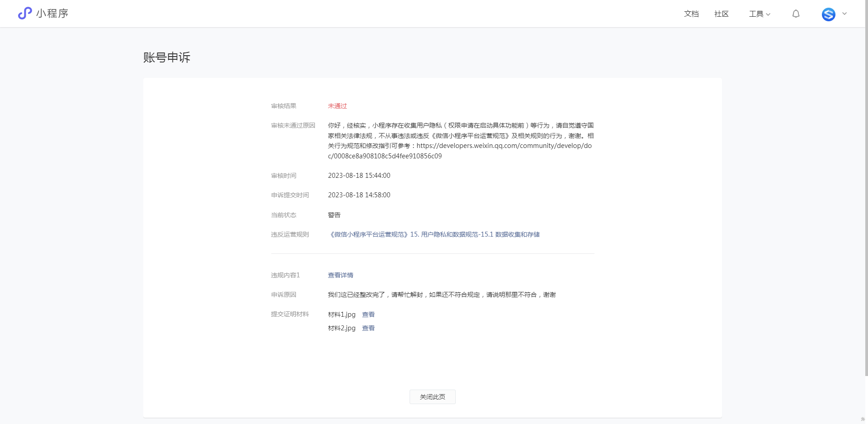This screenshot has height=424, width=868.
Task: Click the 审核未通过原因 label
Action: tap(293, 125)
